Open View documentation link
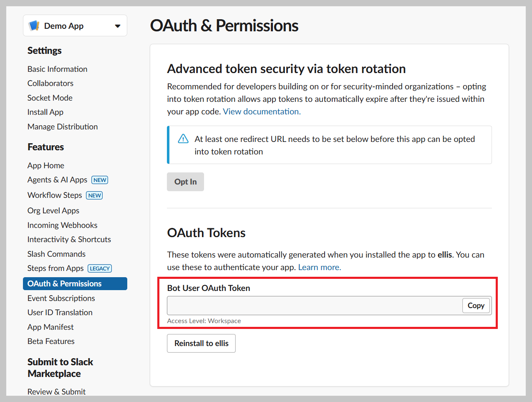 point(262,111)
